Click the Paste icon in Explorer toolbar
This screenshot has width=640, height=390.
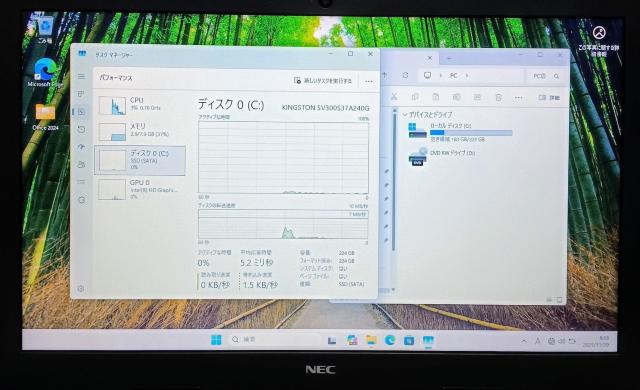coord(436,97)
